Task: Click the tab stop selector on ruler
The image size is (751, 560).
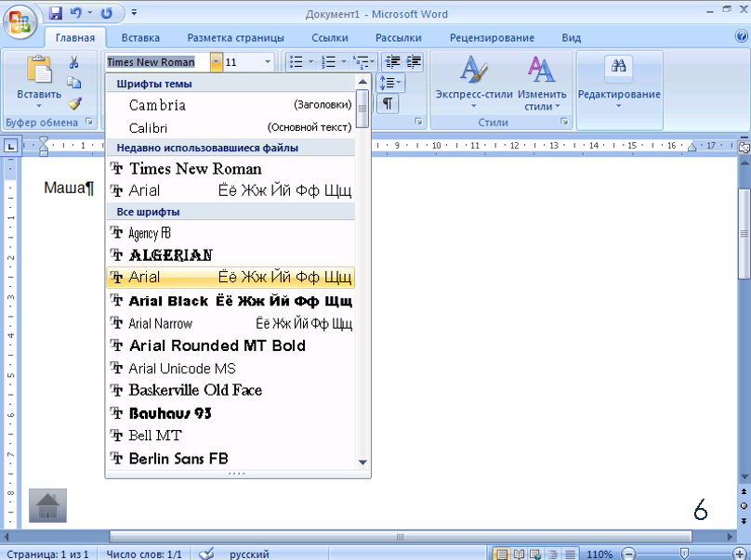Action: click(10, 146)
